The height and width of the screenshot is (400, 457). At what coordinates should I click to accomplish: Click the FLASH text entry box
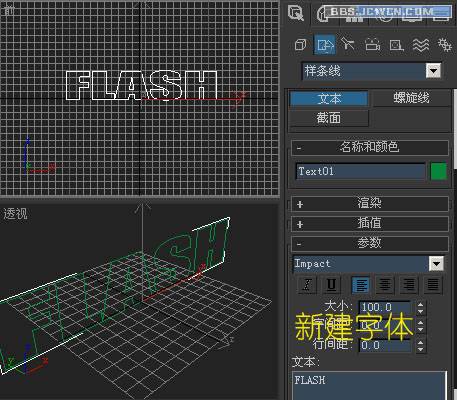(369, 386)
